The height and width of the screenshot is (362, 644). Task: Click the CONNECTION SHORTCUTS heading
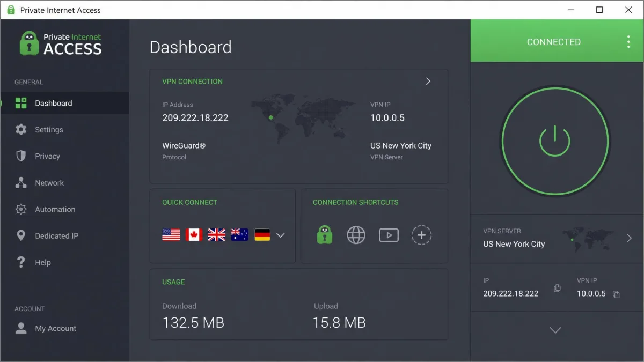click(356, 202)
